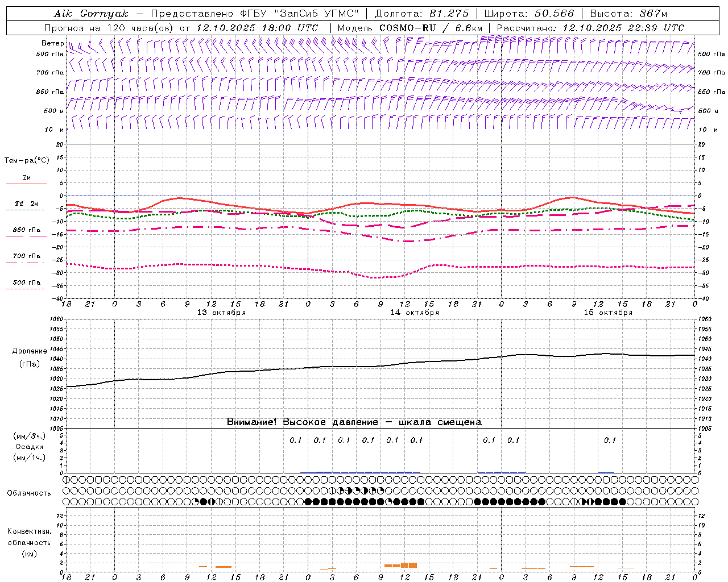728x582 pixels.
Task: Click the (мм/1ч.) unit label
Action: tap(29, 458)
